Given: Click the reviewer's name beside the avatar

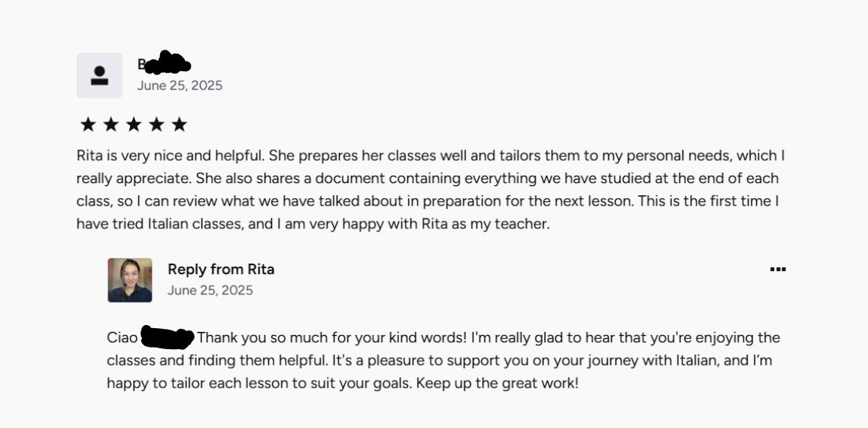Looking at the screenshot, I should (164, 65).
